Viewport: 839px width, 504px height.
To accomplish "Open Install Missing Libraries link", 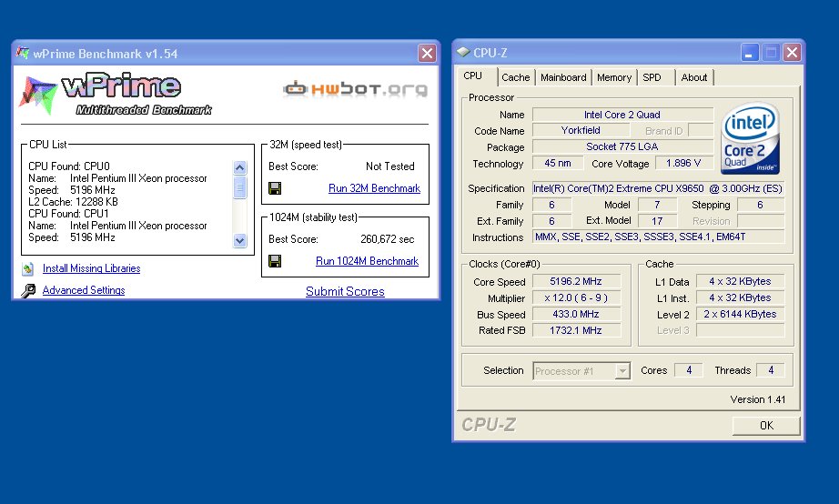I will tap(92, 268).
